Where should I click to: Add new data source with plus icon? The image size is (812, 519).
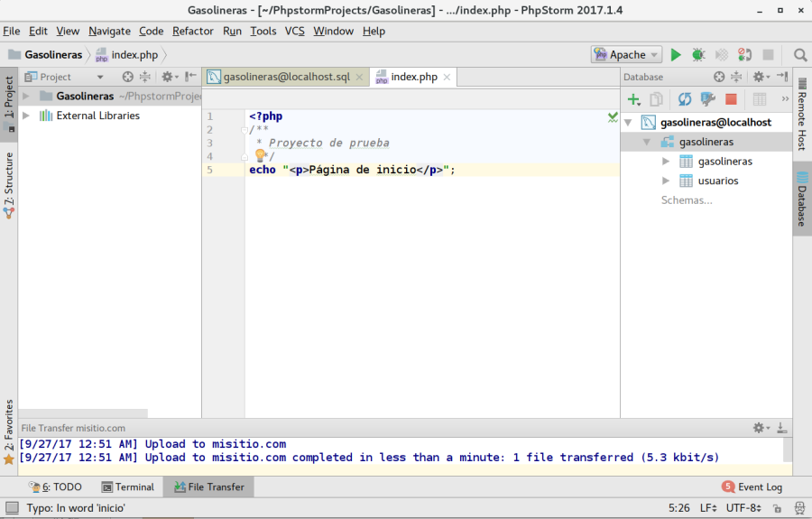(633, 99)
